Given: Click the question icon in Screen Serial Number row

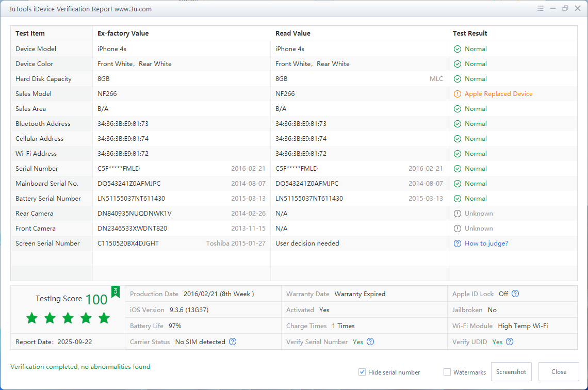Looking at the screenshot, I should click(457, 243).
